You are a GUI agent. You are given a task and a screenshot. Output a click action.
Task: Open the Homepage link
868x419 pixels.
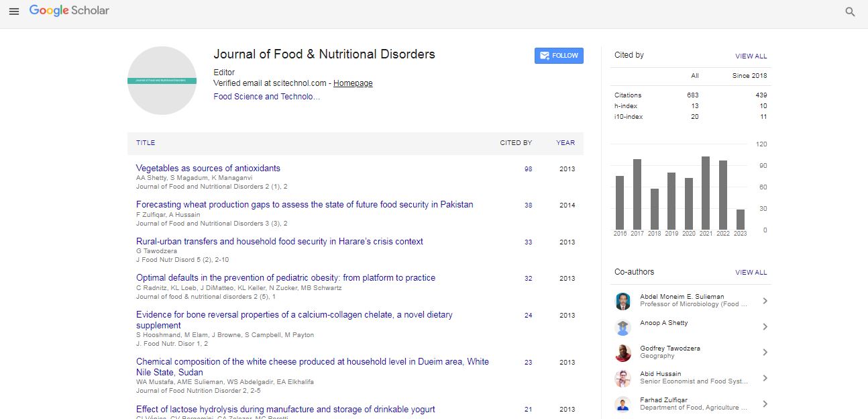coord(353,83)
